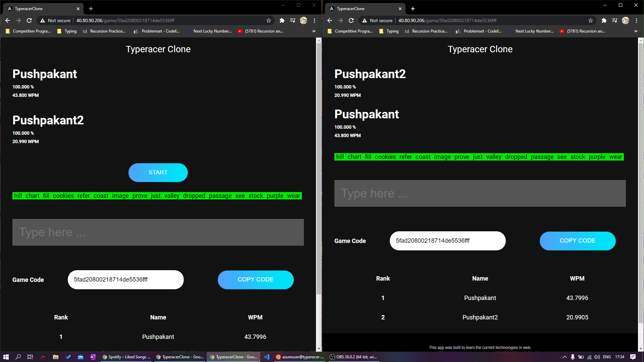
Task: Open the Windows Start menu
Action: coord(6,357)
